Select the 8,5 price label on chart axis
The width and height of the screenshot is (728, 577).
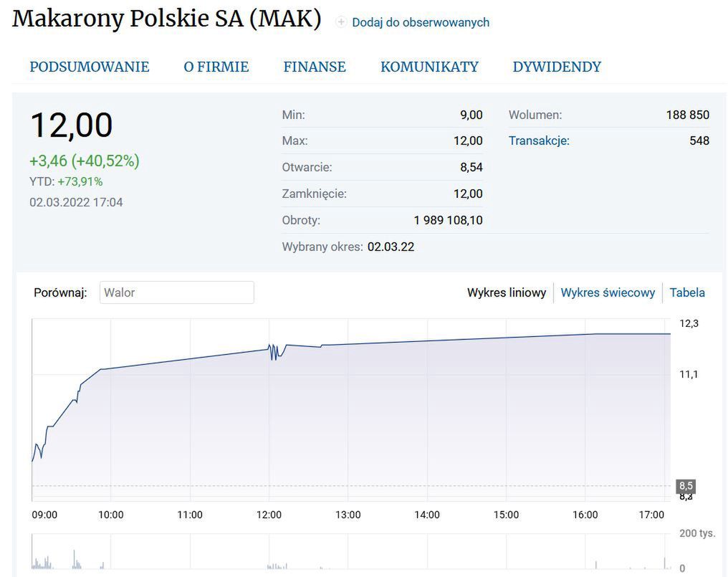(684, 486)
